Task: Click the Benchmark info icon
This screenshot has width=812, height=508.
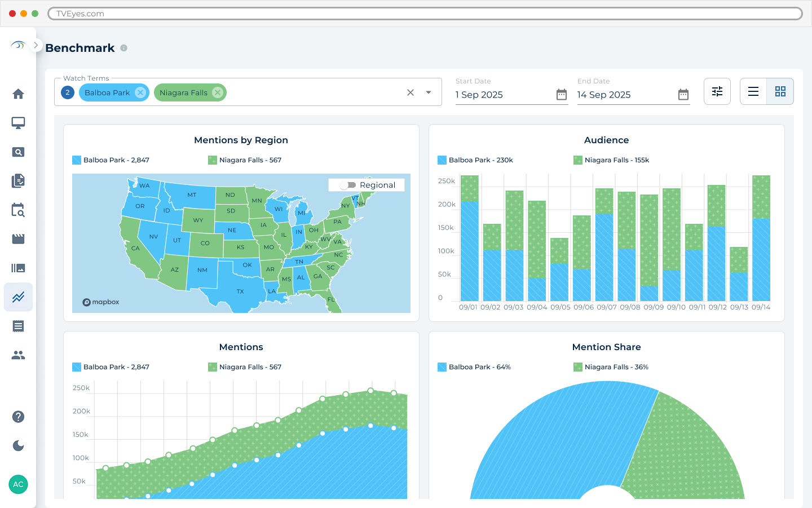Action: pyautogui.click(x=124, y=48)
